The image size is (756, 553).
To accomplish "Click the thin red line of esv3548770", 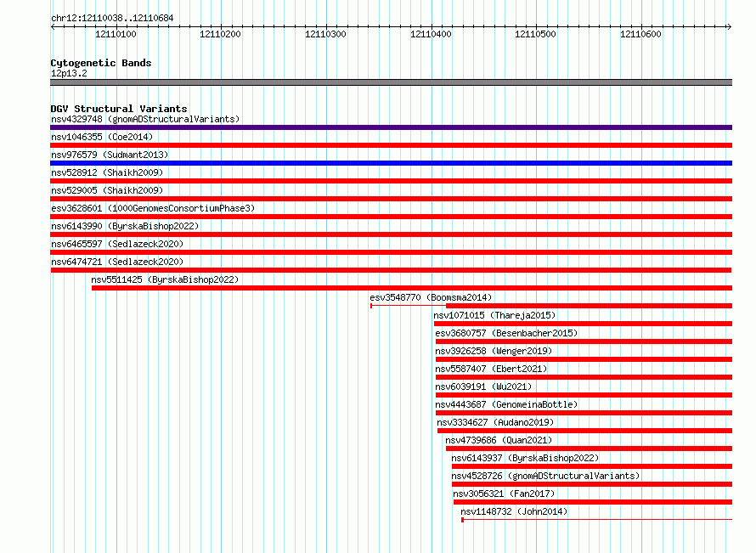I will [x=409, y=306].
